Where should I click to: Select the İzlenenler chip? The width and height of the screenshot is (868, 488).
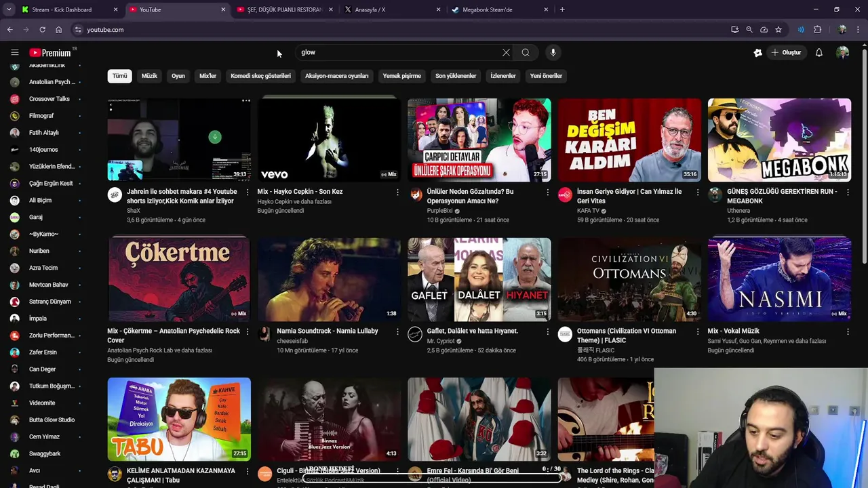tap(503, 76)
